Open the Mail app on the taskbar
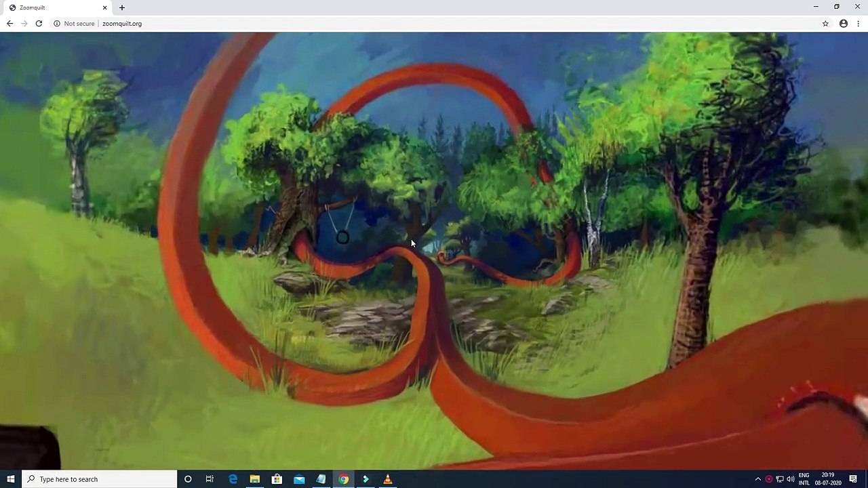 [299, 479]
